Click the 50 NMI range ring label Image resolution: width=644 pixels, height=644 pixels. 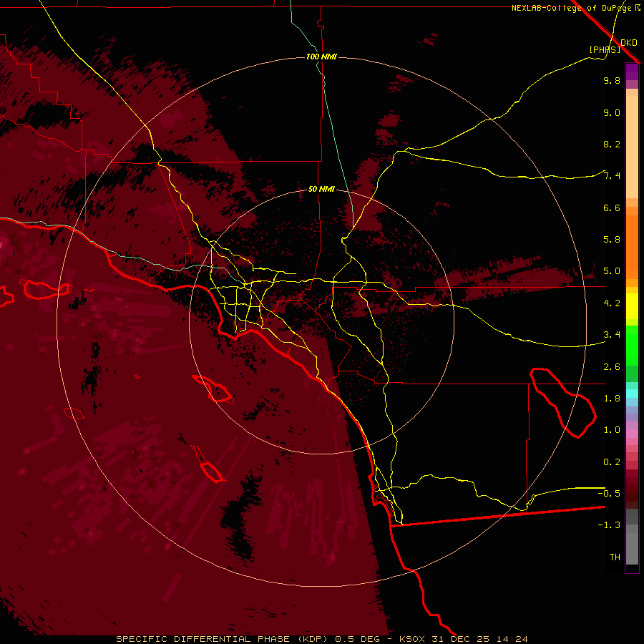click(321, 189)
